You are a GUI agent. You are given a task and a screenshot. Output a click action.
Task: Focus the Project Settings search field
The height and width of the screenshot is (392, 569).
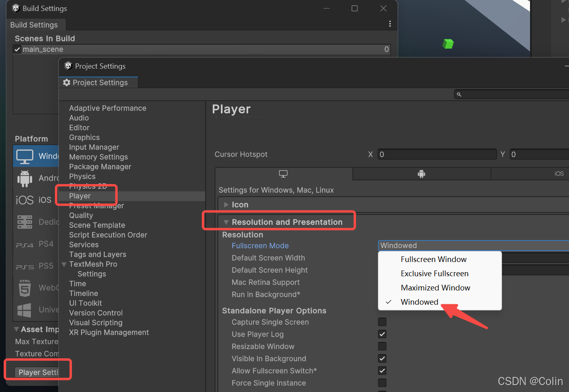512,95
